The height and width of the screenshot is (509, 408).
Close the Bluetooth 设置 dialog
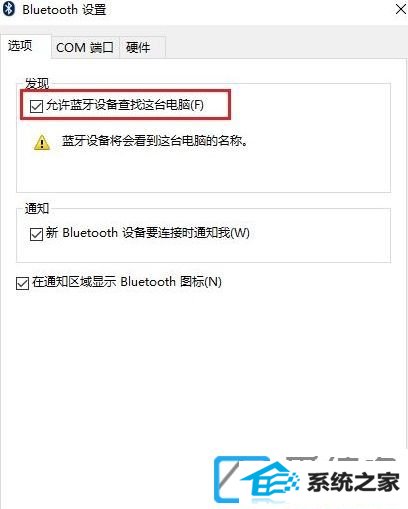[x=401, y=9]
